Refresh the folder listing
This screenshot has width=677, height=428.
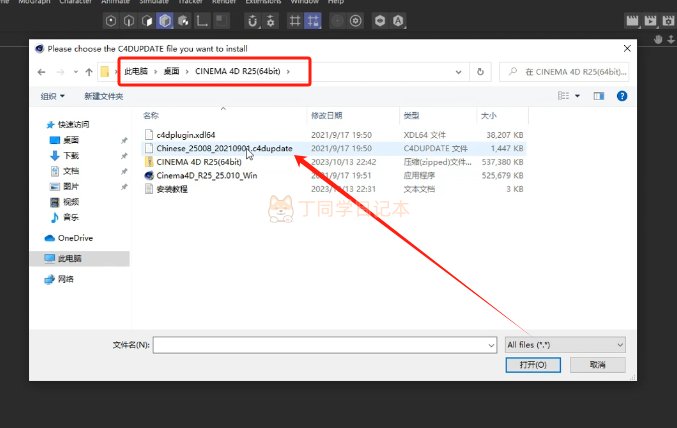[480, 72]
